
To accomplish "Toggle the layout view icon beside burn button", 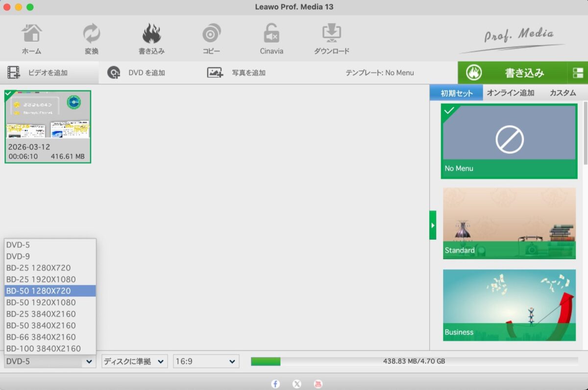I will pos(578,73).
